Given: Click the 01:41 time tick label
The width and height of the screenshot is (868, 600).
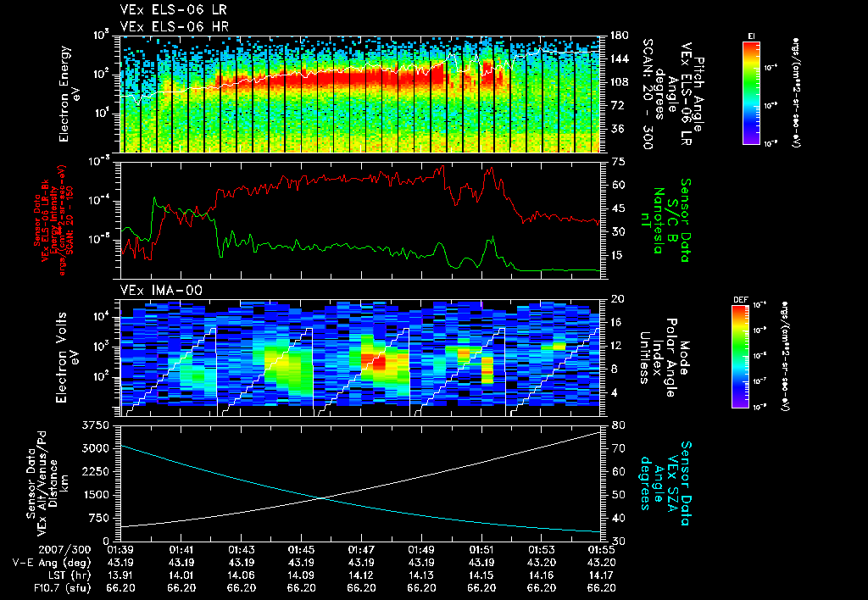Looking at the screenshot, I should click(x=181, y=550).
